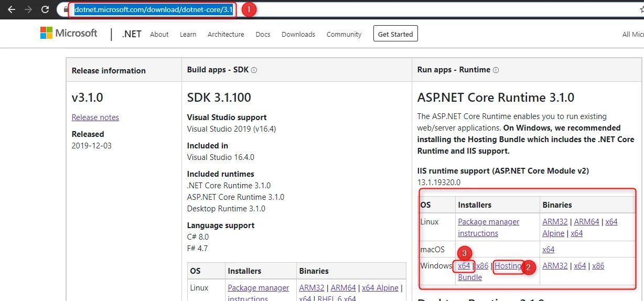The width and height of the screenshot is (644, 301).
Task: Download Runtime Linux x64 Alpine binary
Action: (x=580, y=228)
